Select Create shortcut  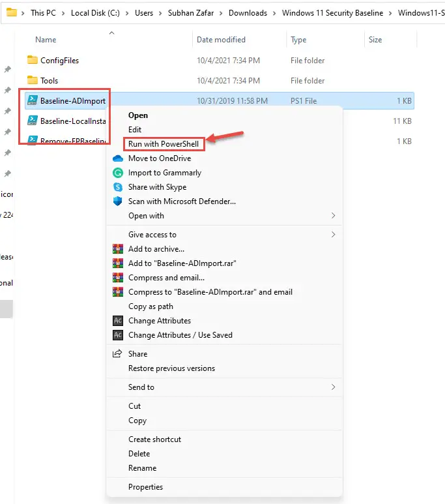click(x=155, y=439)
